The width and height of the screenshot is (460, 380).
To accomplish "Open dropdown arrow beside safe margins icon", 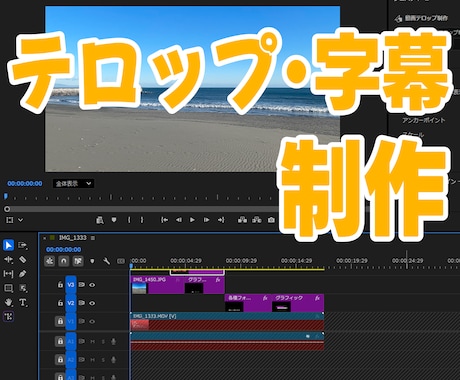I will 20,220.
